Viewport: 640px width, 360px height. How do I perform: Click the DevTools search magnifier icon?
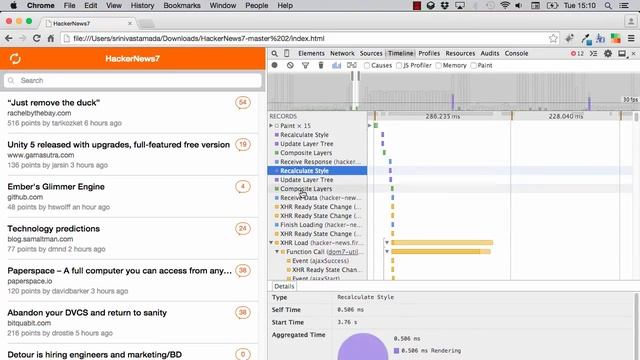(275, 53)
